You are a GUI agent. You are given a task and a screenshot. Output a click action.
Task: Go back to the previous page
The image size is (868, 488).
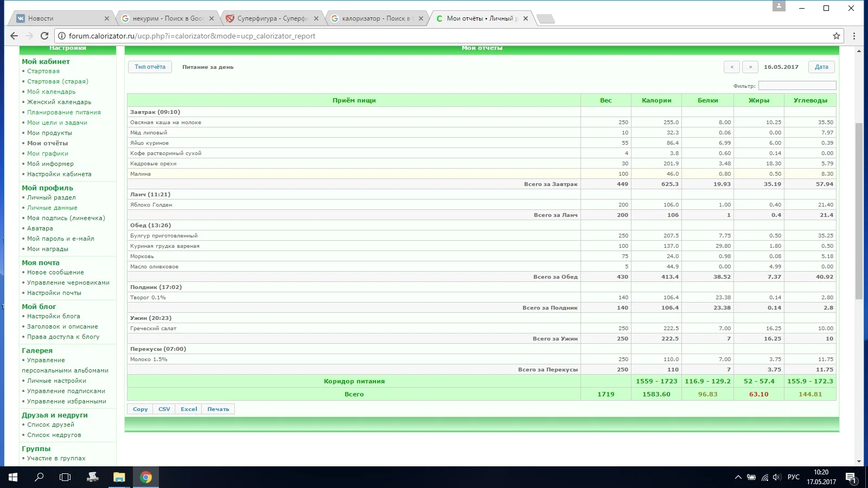point(14,36)
